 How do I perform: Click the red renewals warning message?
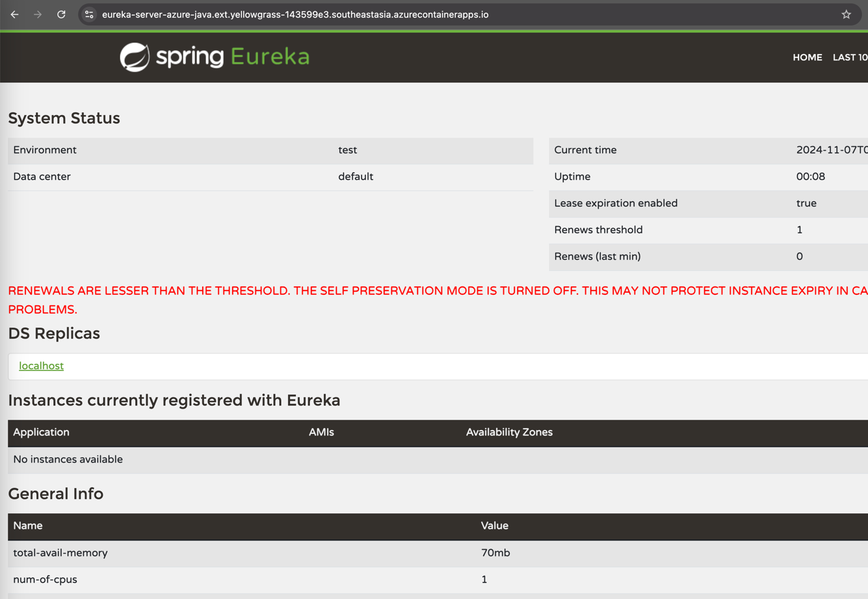[438, 300]
